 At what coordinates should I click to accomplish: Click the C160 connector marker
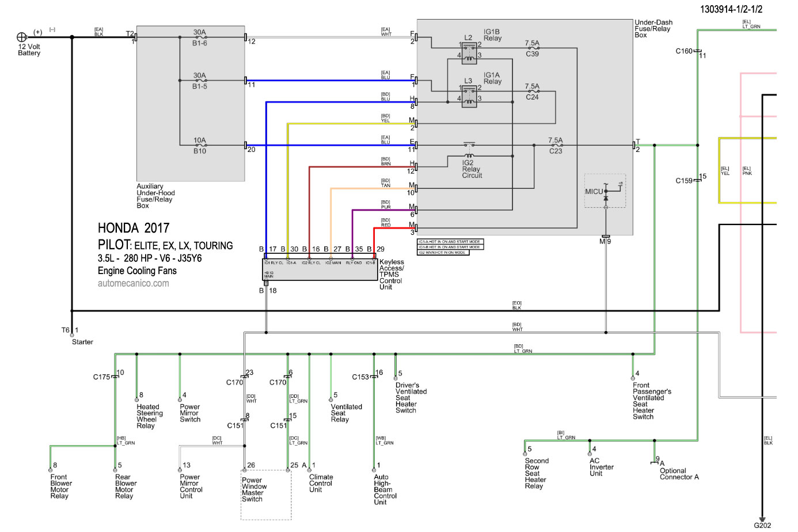(x=697, y=51)
